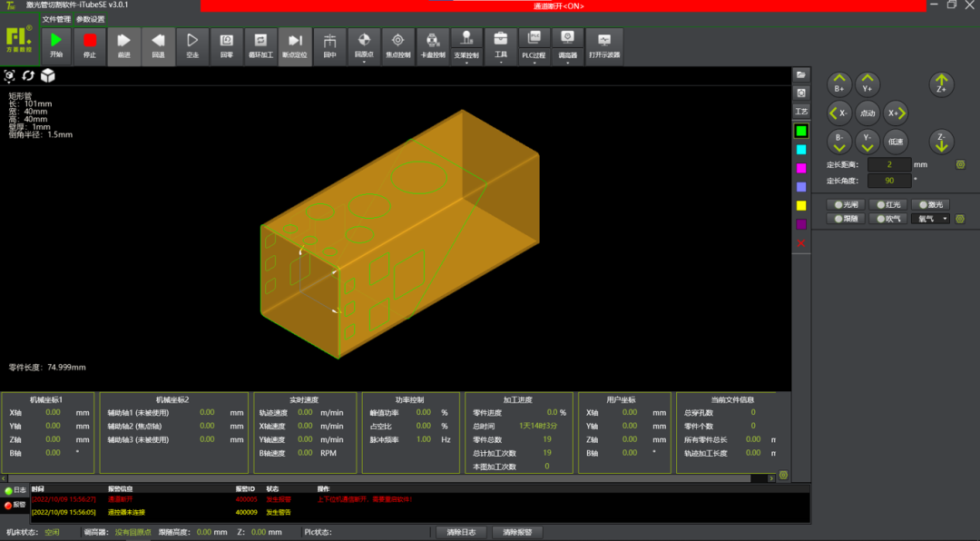
Task: Click the 清除日志 clear log button
Action: point(461,532)
